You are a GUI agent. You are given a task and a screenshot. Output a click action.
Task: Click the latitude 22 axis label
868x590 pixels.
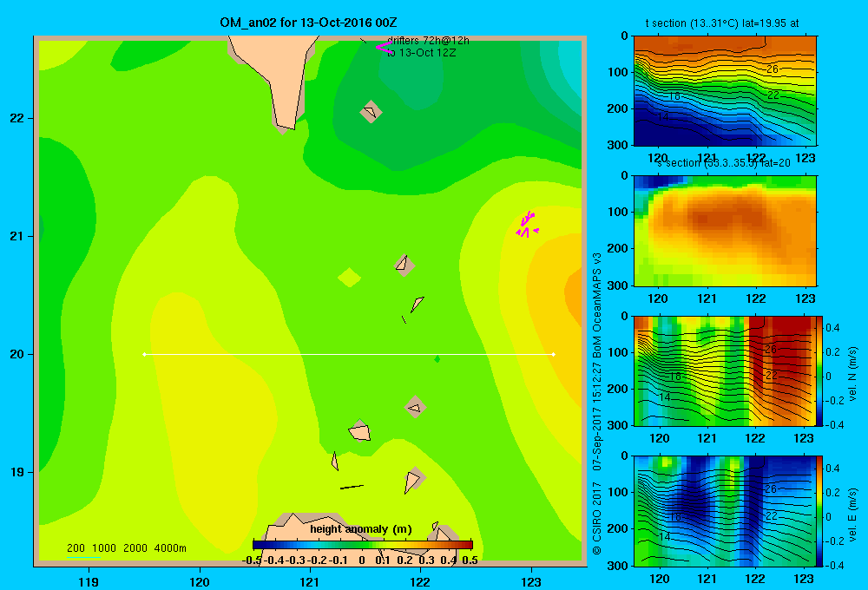coord(17,119)
